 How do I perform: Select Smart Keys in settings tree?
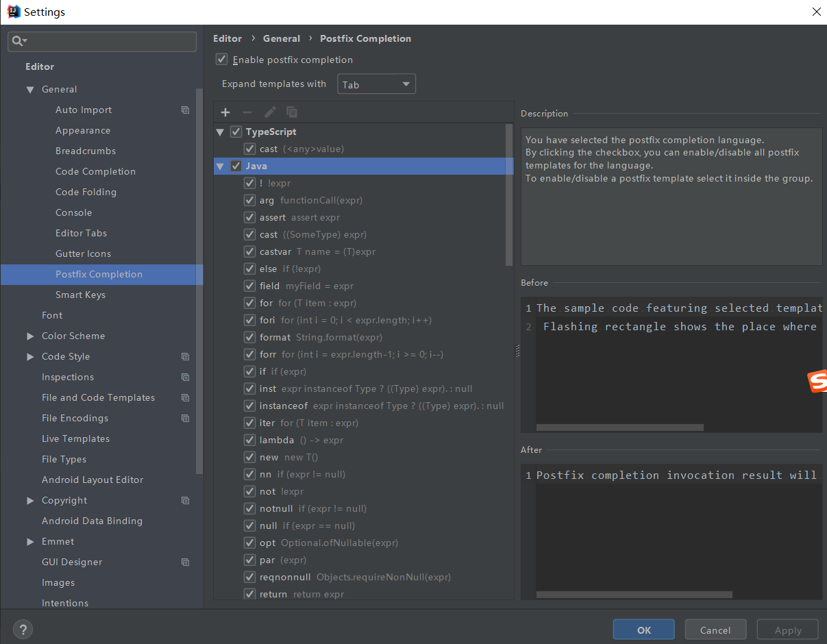80,295
